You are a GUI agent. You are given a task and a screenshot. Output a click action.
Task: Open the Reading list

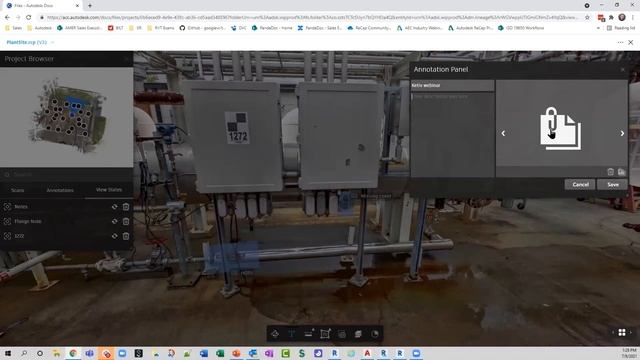click(x=621, y=28)
